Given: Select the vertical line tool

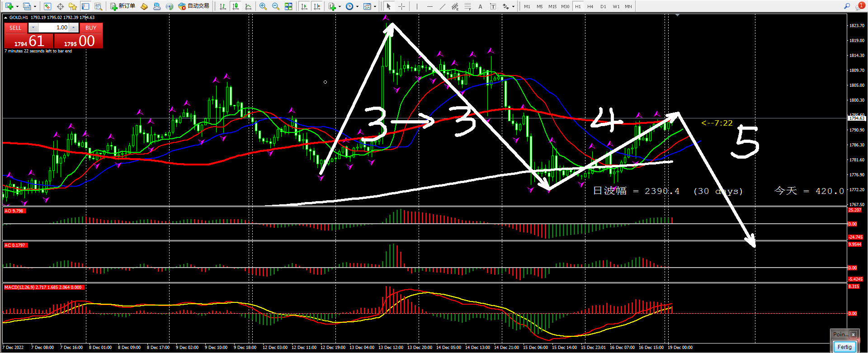Looking at the screenshot, I should (x=417, y=6).
